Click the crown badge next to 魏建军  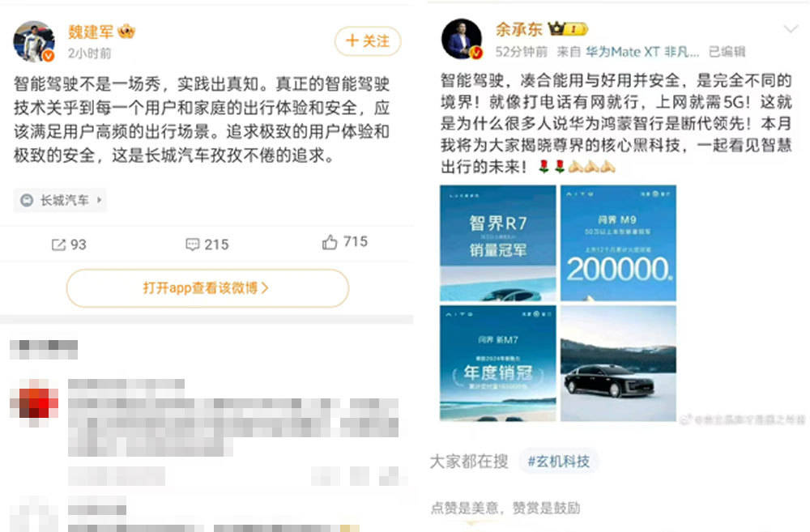tap(126, 32)
